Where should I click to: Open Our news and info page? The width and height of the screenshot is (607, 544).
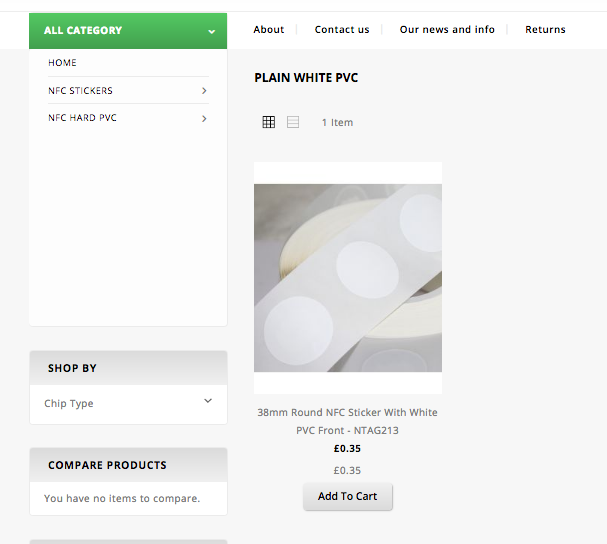point(447,30)
